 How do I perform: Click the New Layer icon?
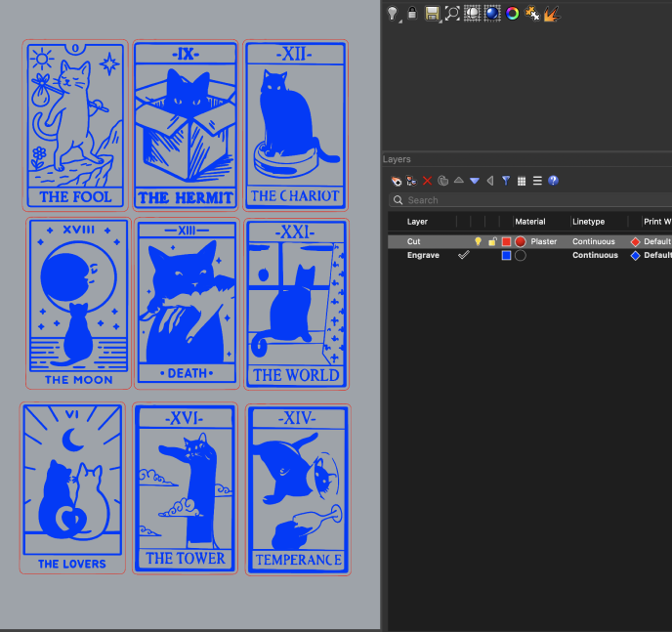point(397,181)
